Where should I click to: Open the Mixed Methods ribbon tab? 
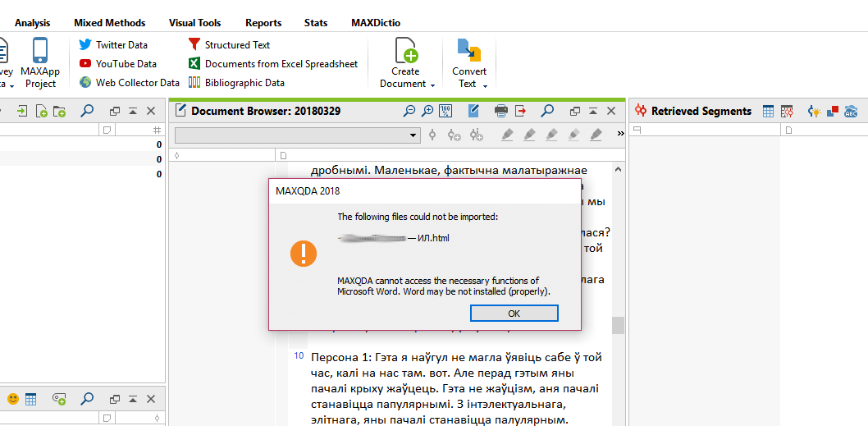click(110, 23)
